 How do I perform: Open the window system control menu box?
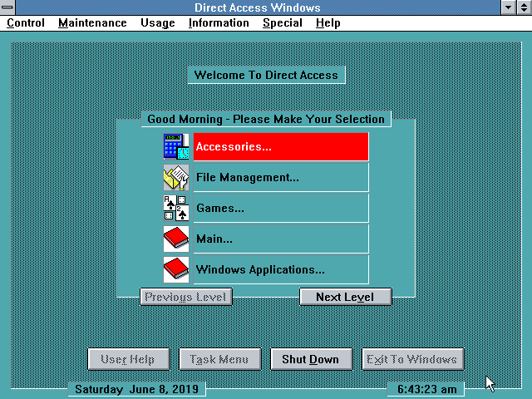pyautogui.click(x=7, y=7)
